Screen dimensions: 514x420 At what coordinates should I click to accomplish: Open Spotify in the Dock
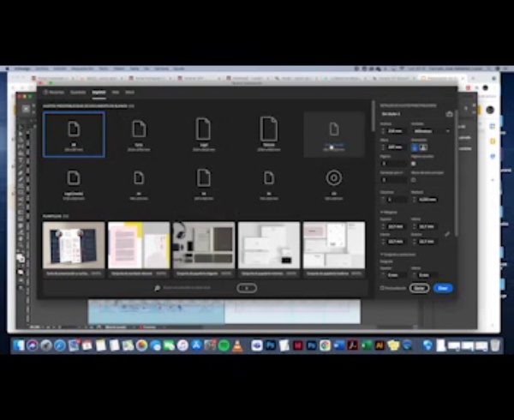pyautogui.click(x=224, y=345)
